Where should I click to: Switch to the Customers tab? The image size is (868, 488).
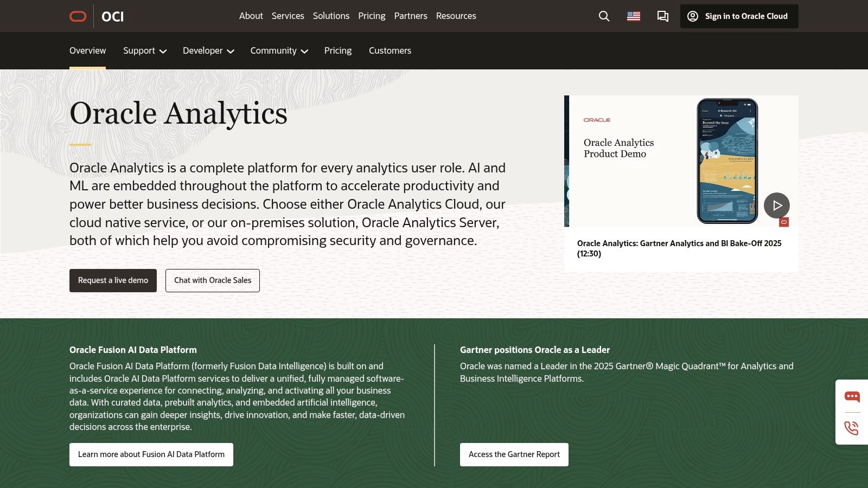[x=390, y=50]
